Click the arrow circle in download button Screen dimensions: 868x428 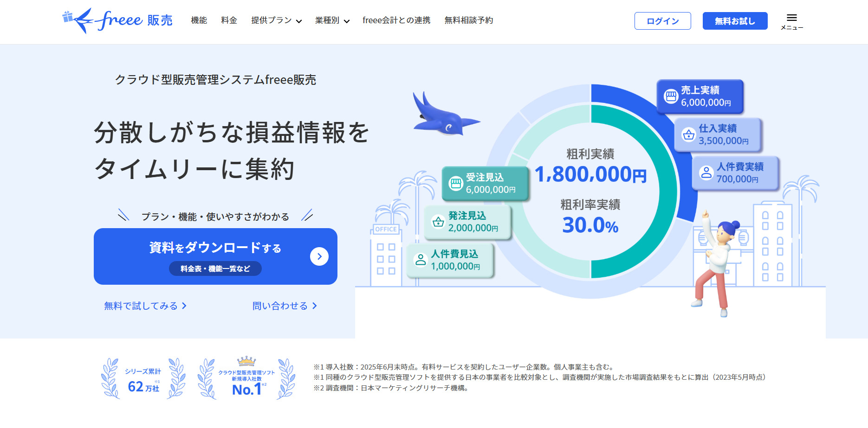(x=319, y=256)
